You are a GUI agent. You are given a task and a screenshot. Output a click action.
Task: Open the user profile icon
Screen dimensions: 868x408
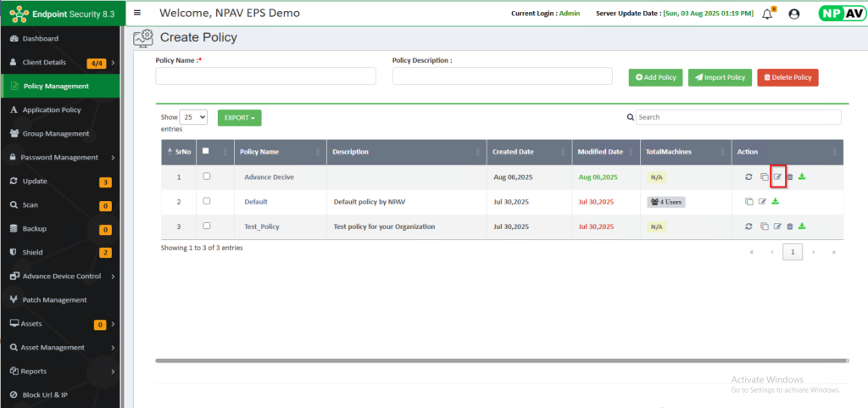[x=794, y=14]
